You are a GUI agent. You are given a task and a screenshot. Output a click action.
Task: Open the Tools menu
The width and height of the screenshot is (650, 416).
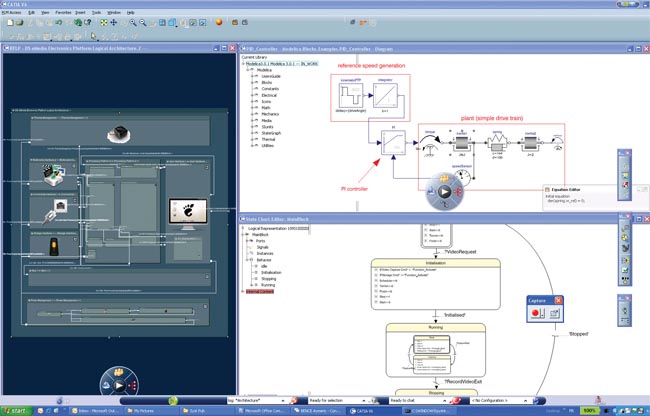97,13
